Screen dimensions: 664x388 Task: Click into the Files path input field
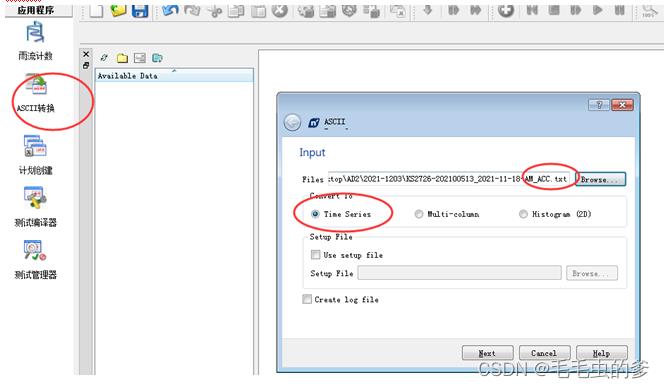(x=450, y=179)
